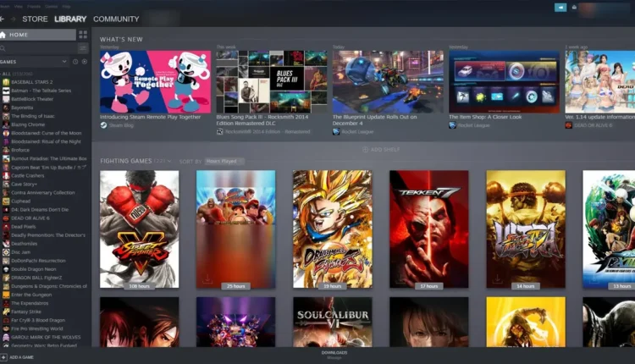Click the Rocksmith 2014 source icon
The width and height of the screenshot is (635, 364).
tap(220, 131)
